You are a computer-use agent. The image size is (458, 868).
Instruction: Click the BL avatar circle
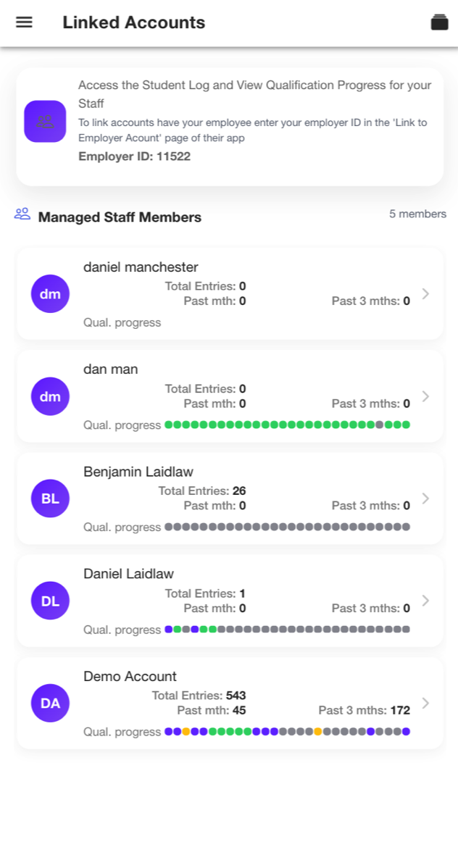51,498
